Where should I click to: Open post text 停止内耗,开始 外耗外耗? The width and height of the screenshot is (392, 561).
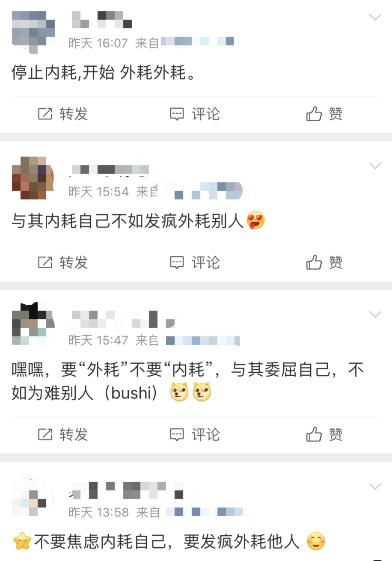(x=103, y=73)
